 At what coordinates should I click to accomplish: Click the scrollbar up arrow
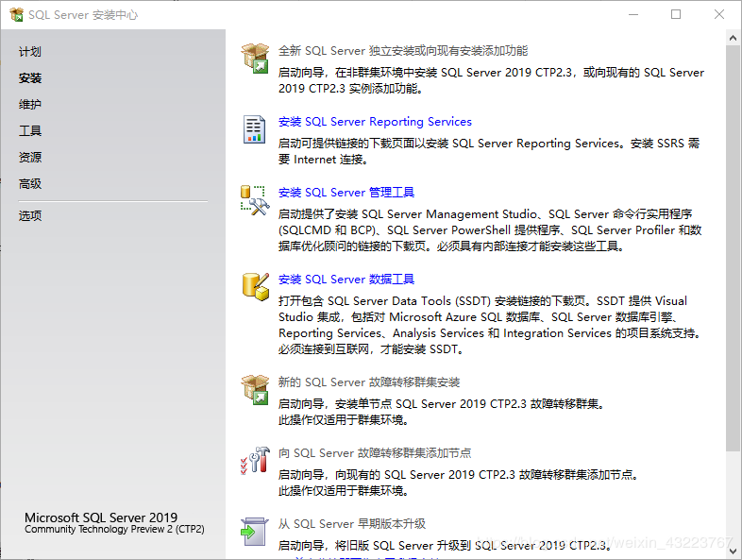[x=733, y=38]
